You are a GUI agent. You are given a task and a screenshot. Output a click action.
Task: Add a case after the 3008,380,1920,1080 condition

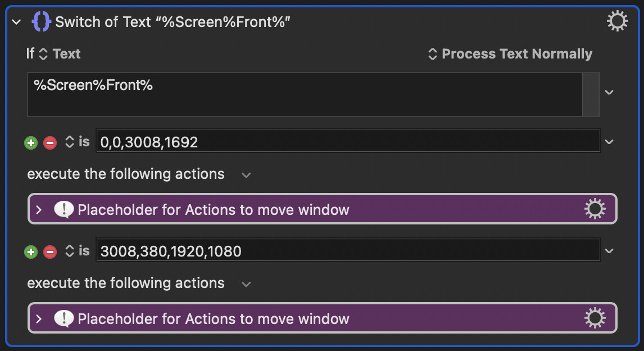pyautogui.click(x=31, y=251)
